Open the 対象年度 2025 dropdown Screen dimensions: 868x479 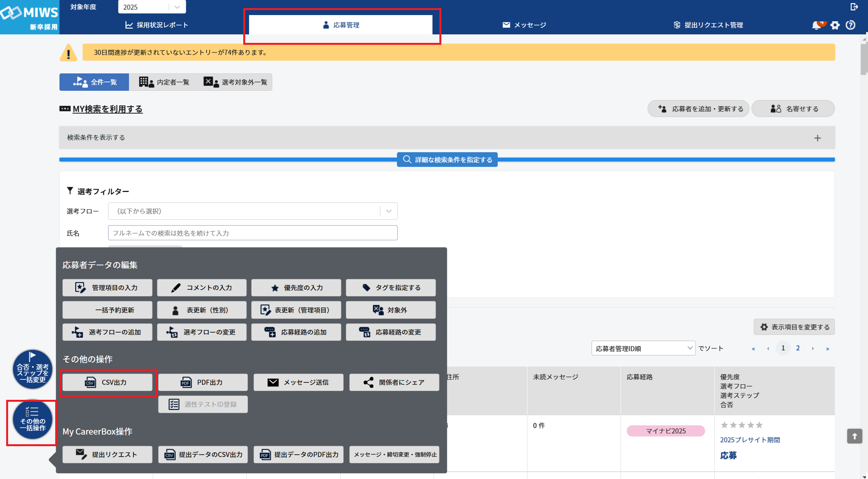coord(152,7)
